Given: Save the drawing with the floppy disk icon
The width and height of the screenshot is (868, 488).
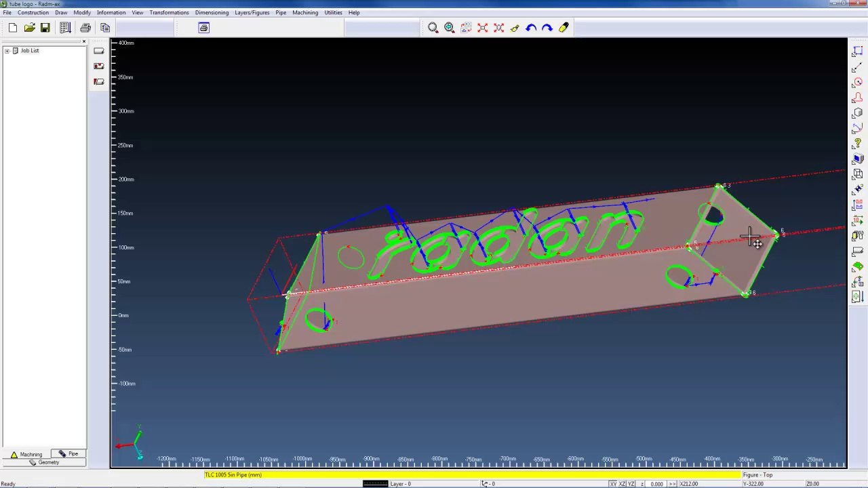Looking at the screenshot, I should [x=45, y=28].
